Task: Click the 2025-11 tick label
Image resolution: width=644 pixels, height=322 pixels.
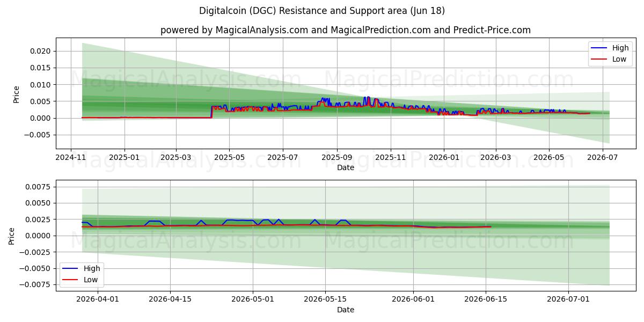Action: click(x=390, y=157)
